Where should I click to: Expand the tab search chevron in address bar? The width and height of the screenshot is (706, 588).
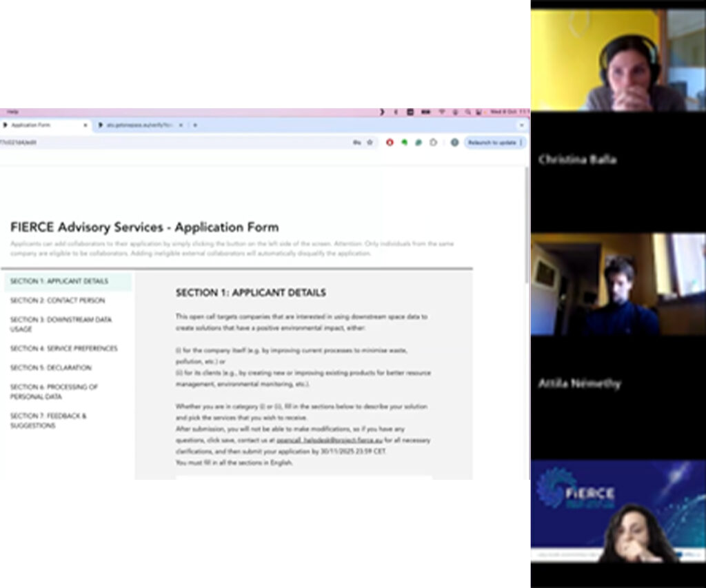coord(522,125)
